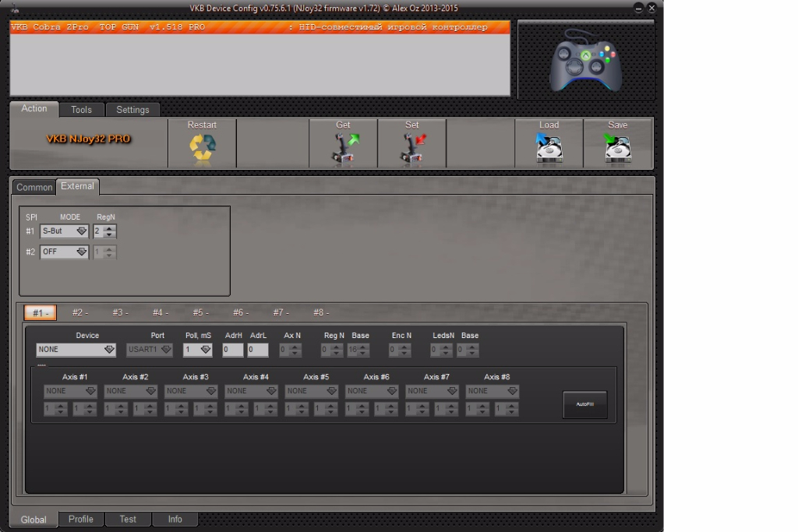Open the Info bottom tab
Image resolution: width=798 pixels, height=532 pixels.
click(x=175, y=520)
